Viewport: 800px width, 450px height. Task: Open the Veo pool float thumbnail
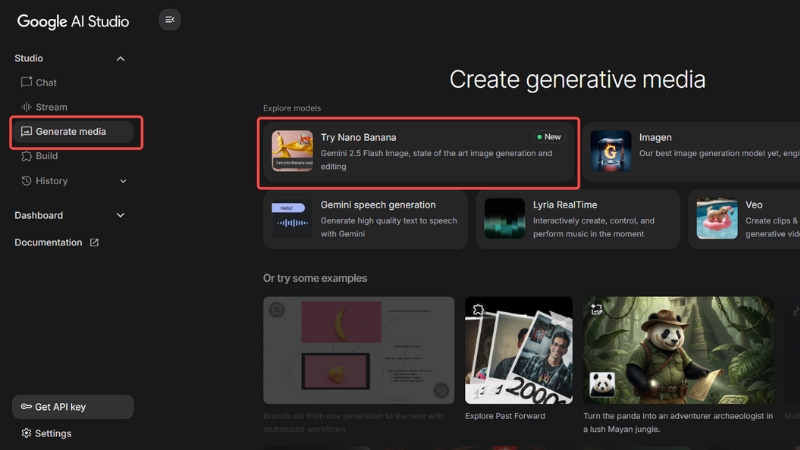[717, 219]
